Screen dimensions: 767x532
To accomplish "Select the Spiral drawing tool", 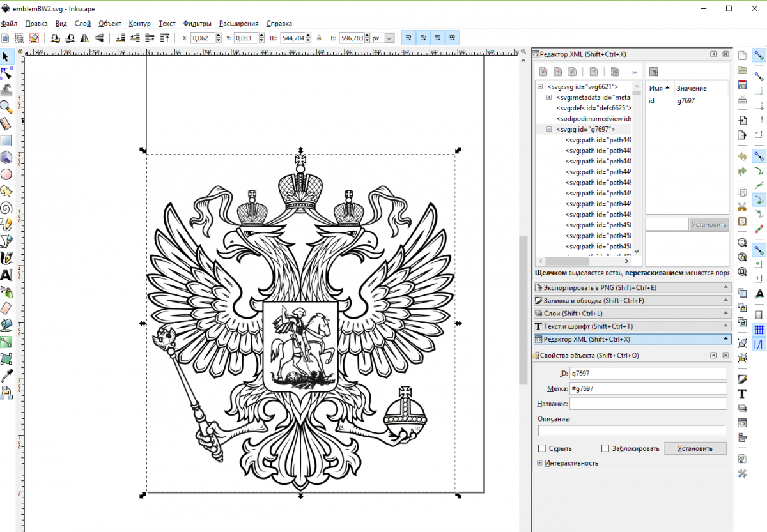I will [6, 208].
